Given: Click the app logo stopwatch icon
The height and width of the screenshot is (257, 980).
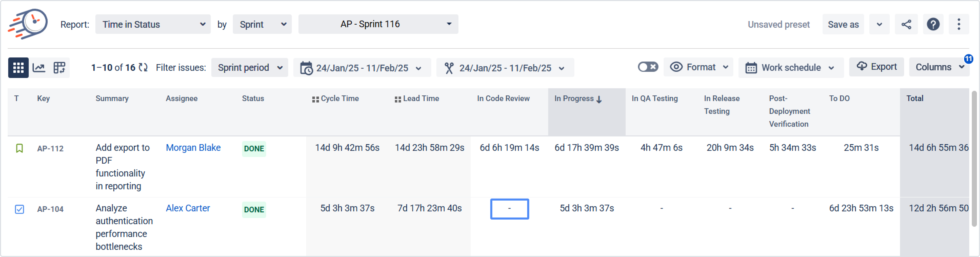Looking at the screenshot, I should (x=28, y=24).
